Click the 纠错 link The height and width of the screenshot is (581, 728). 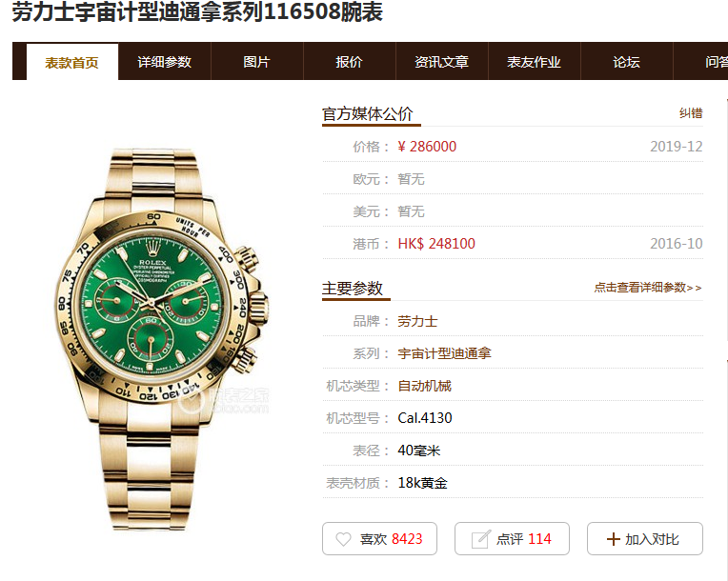tap(691, 113)
